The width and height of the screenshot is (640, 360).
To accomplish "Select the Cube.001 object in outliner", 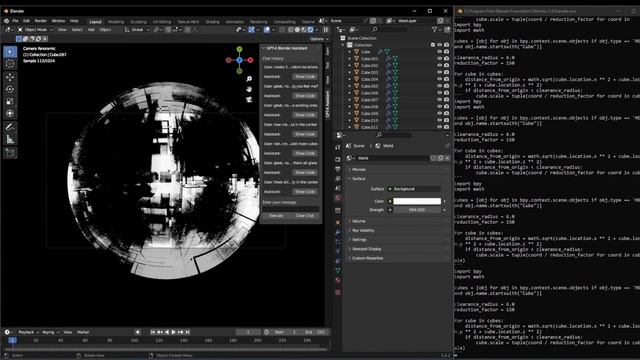I will point(369,59).
